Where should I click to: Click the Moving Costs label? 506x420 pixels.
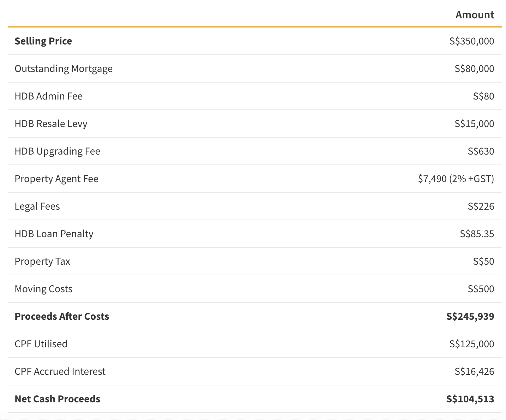click(43, 289)
